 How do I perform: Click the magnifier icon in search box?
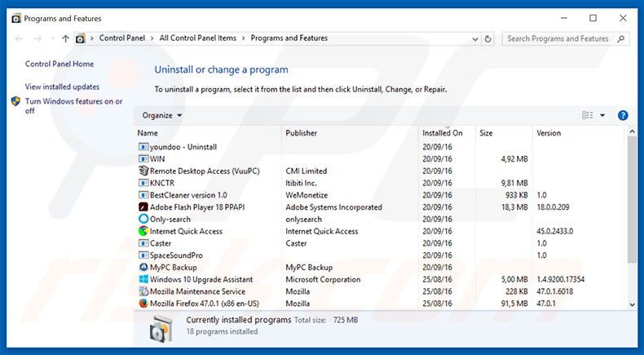(x=620, y=38)
